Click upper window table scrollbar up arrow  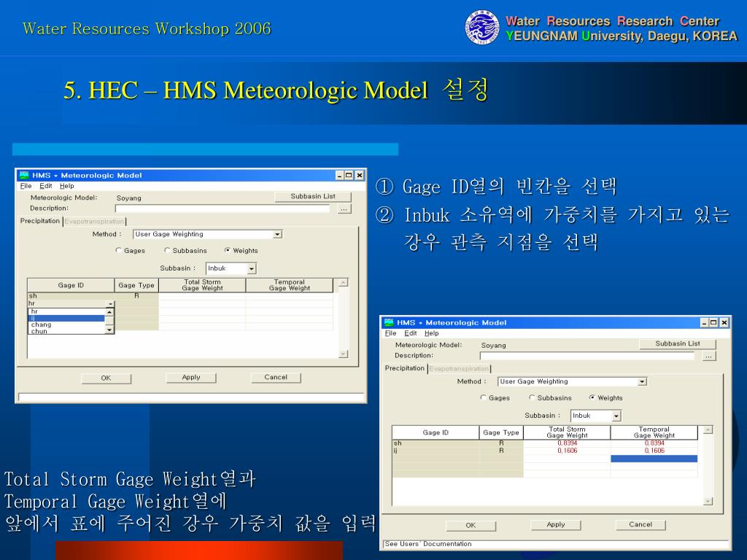(x=343, y=283)
